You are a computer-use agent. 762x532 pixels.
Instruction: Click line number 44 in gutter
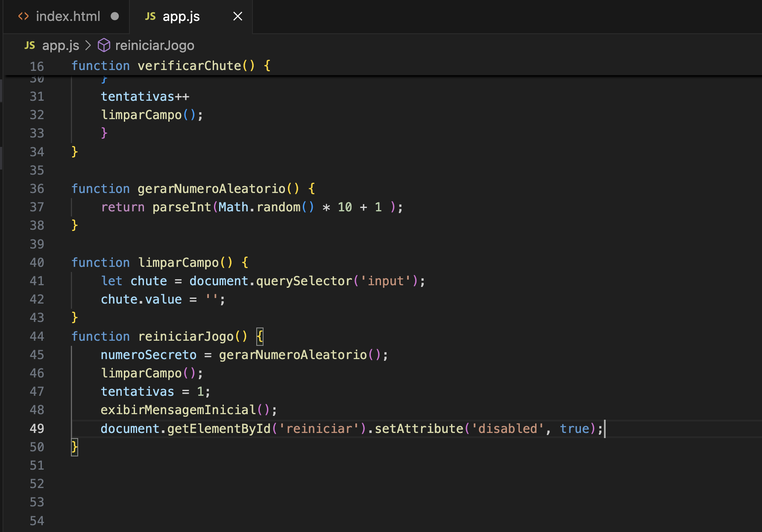pos(37,336)
